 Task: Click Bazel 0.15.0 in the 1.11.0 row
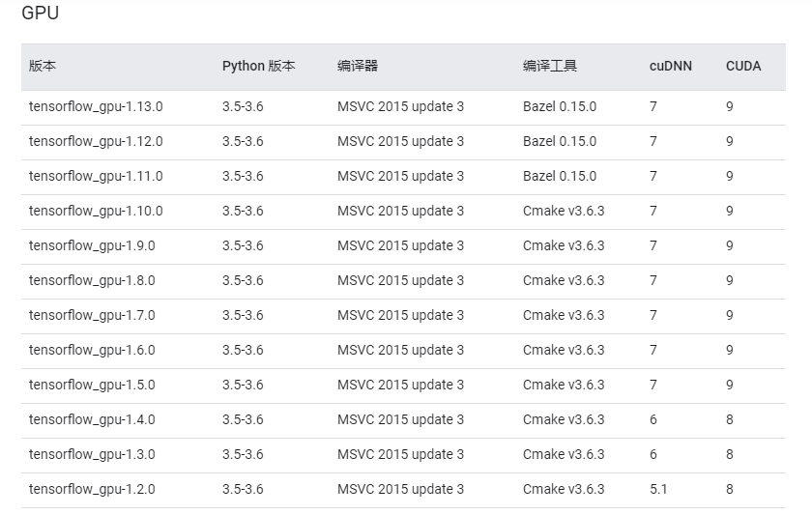tap(560, 176)
